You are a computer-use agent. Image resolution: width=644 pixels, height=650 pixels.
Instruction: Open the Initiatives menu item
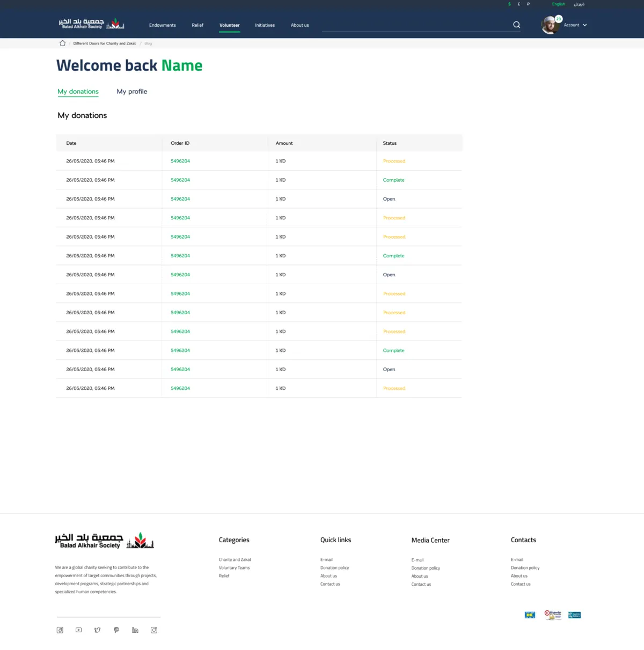265,25
